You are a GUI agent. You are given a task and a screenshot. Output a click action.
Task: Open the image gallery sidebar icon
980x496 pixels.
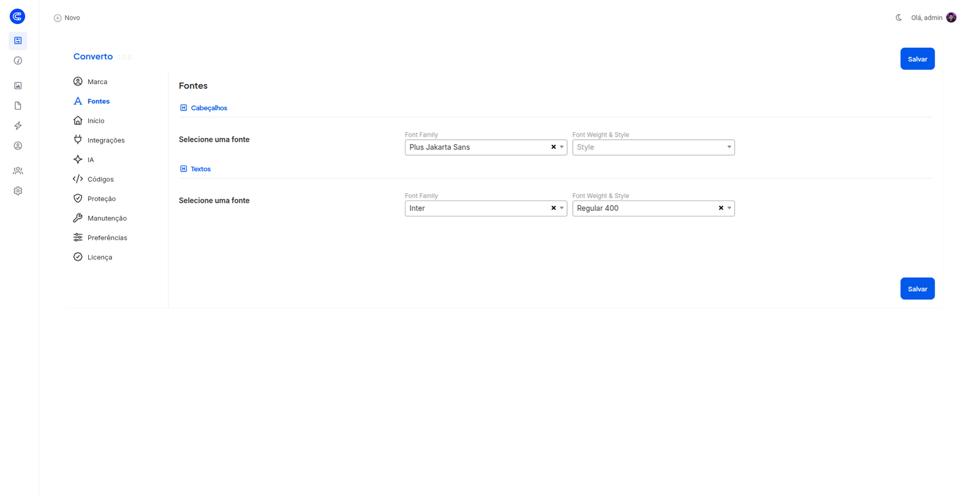(x=18, y=86)
